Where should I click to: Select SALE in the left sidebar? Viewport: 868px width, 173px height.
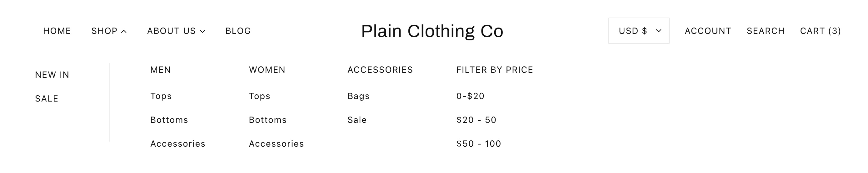click(47, 99)
